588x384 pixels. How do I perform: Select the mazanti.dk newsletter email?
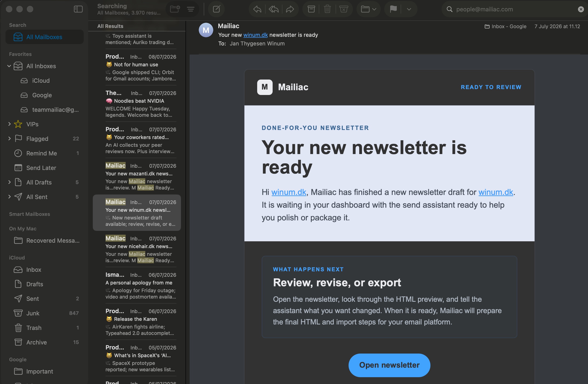pyautogui.click(x=137, y=176)
